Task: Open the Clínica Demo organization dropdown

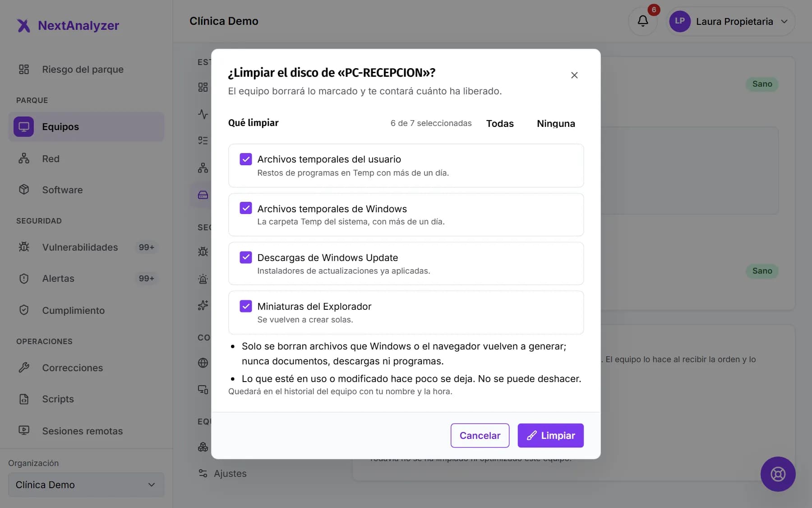Action: tap(86, 485)
